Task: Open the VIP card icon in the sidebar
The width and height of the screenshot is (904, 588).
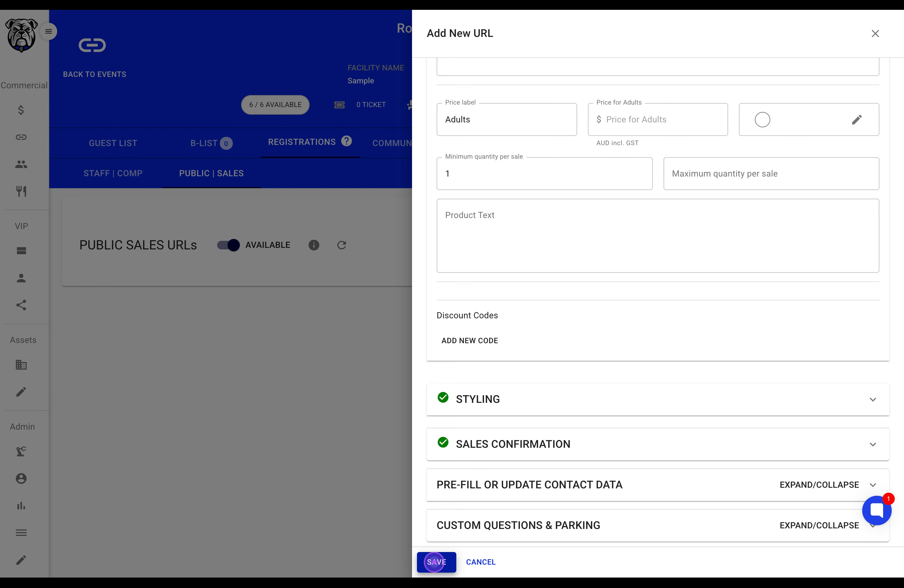Action: 21,251
